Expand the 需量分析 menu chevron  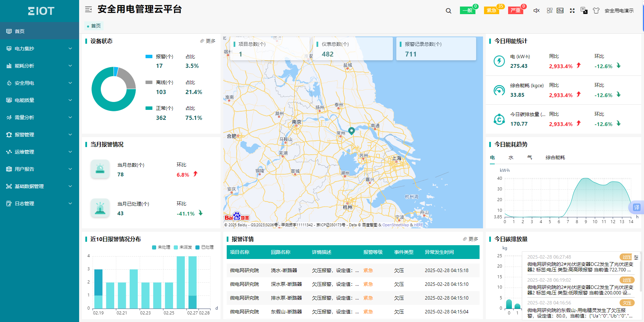pos(70,117)
